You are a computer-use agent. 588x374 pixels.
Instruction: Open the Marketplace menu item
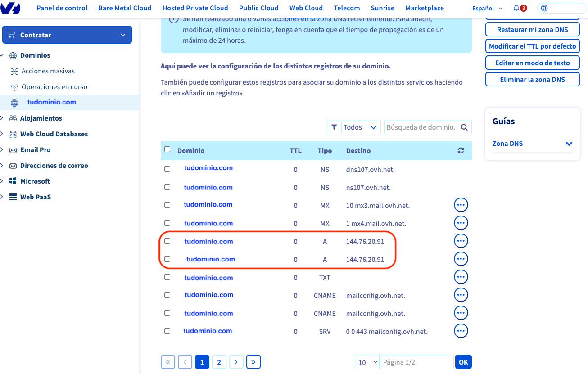[x=424, y=8]
